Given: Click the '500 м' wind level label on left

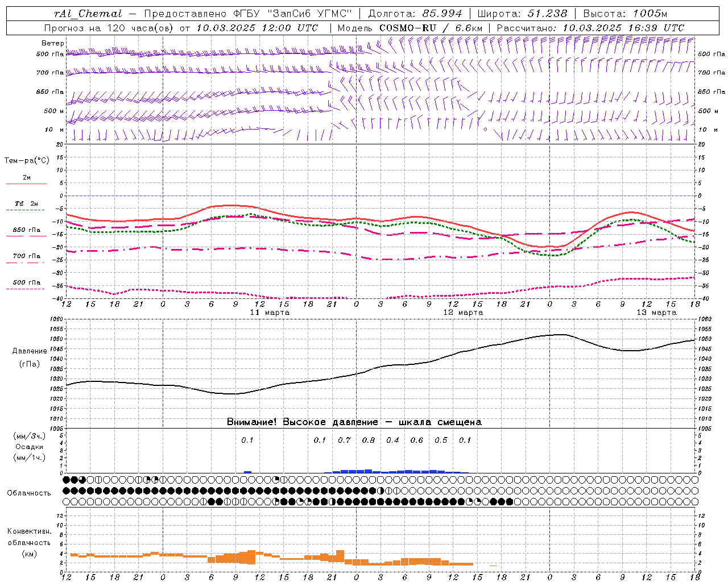Looking at the screenshot, I should coord(54,111).
